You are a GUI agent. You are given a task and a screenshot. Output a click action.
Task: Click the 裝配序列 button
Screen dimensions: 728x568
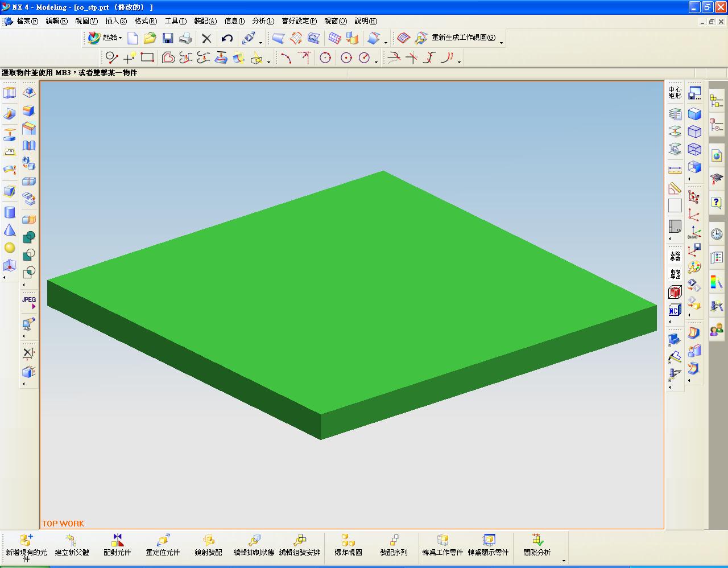(394, 545)
